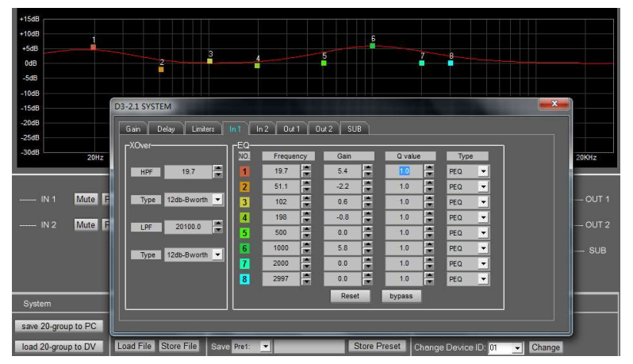Switch to the Limiters tab
This screenshot has width=633, height=364.
click(x=203, y=128)
